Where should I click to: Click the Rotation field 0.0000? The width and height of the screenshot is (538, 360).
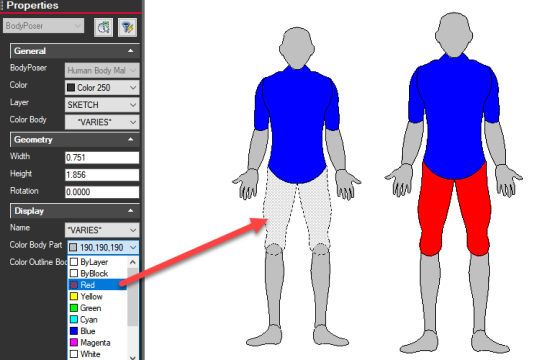point(102,192)
